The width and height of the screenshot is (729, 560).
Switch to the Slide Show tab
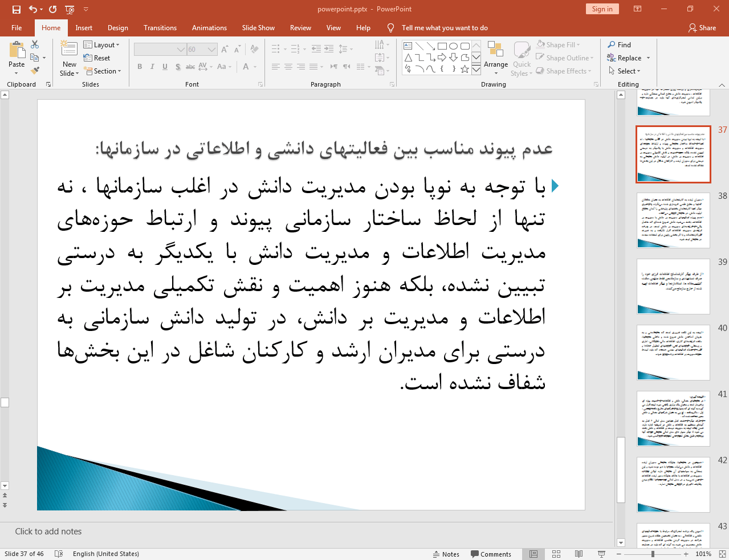point(258,27)
